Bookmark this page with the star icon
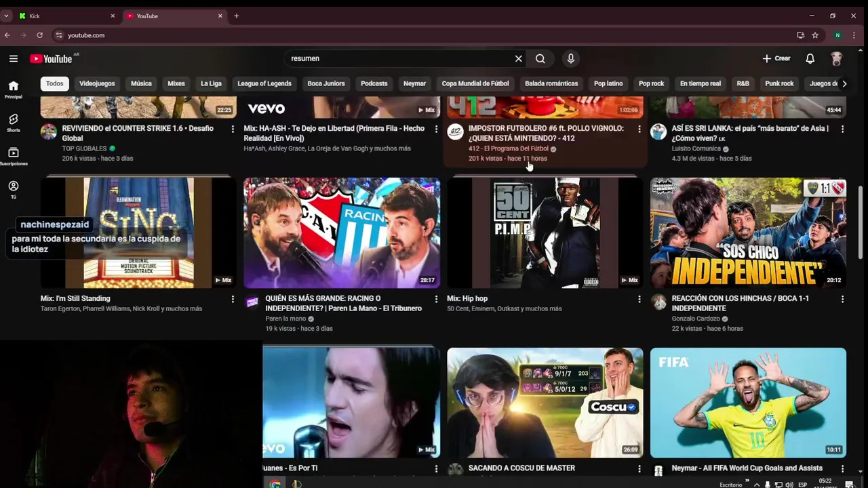 click(x=815, y=35)
